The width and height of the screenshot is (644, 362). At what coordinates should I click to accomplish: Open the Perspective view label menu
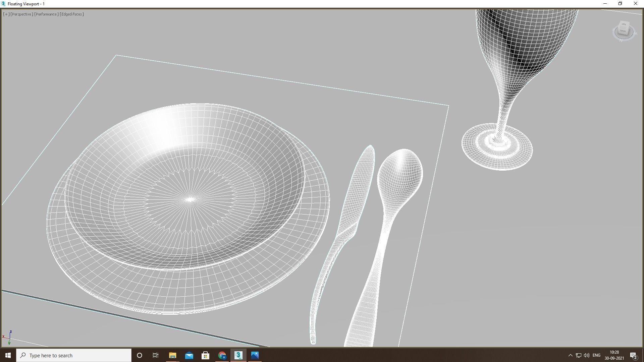(21, 14)
